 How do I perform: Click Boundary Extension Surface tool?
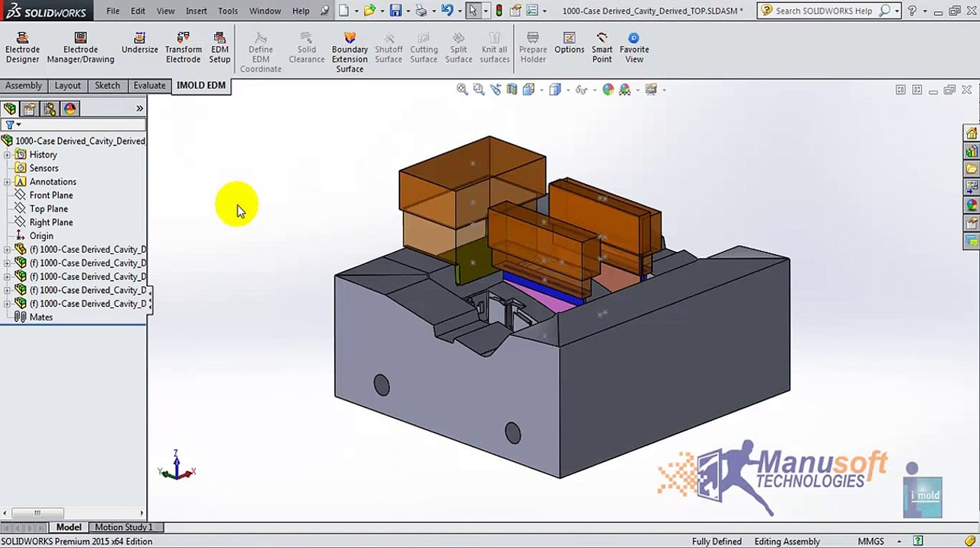(x=350, y=53)
